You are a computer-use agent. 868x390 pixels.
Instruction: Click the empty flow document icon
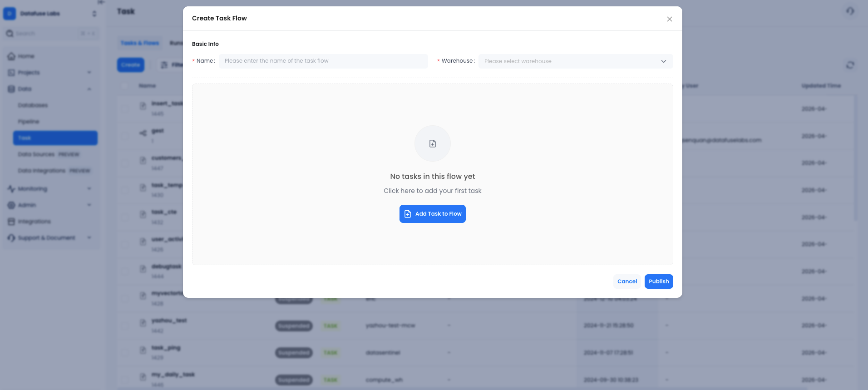pos(432,143)
